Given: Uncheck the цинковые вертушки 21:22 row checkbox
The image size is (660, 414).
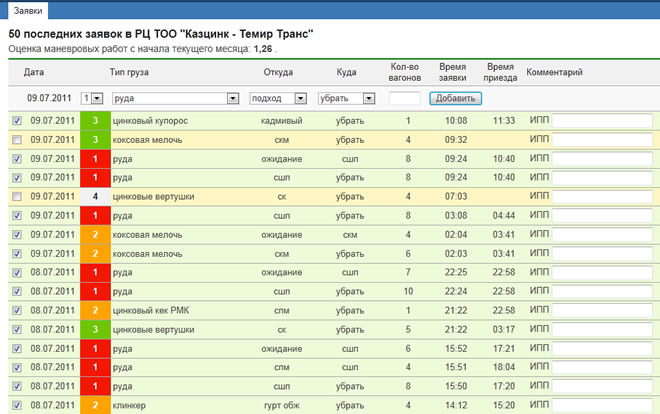Looking at the screenshot, I should point(17,329).
